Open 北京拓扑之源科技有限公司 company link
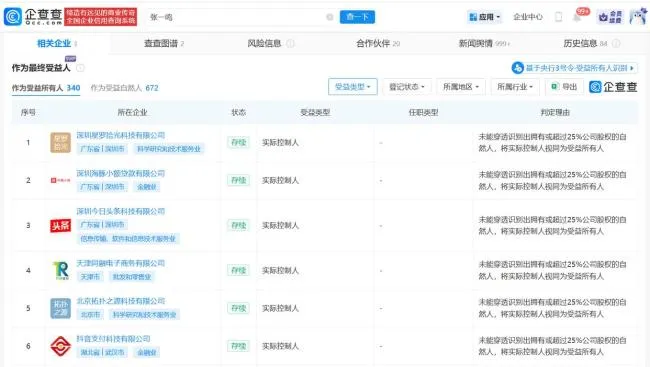 pos(121,301)
